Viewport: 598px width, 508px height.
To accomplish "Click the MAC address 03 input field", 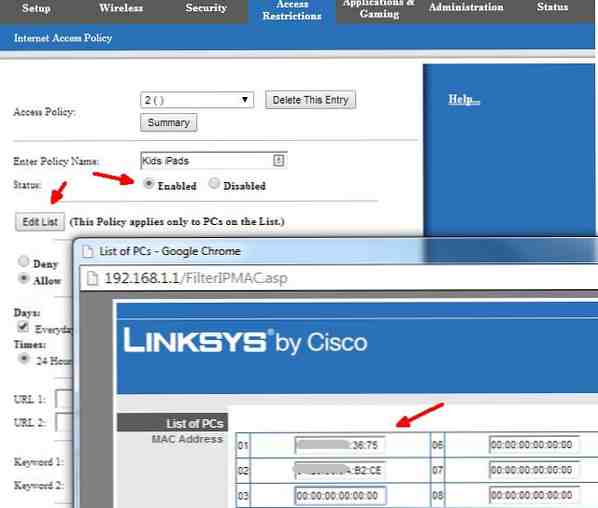I will (341, 496).
